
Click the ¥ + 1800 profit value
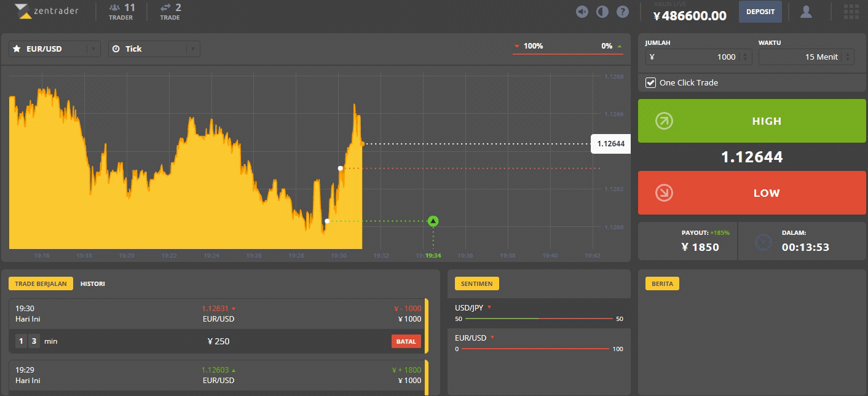407,370
